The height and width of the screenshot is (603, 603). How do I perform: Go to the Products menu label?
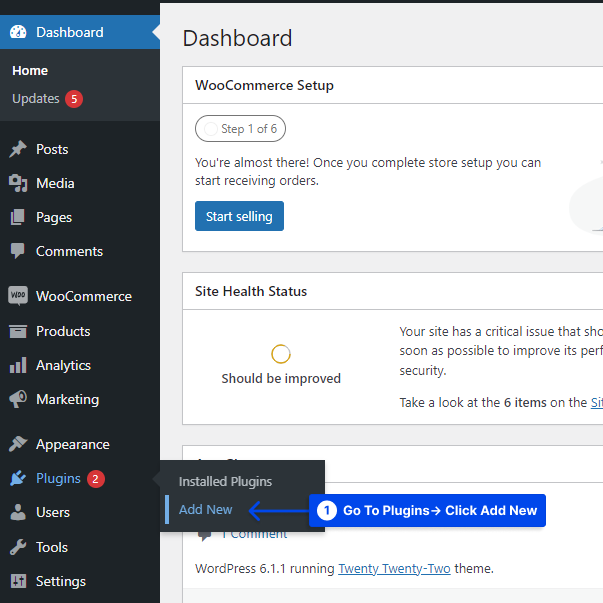pos(63,331)
